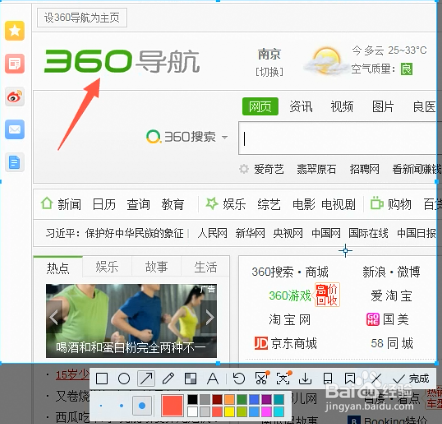Screen dimensions: 442x424
Task: Pick the orange color swatch
Action: (229, 399)
